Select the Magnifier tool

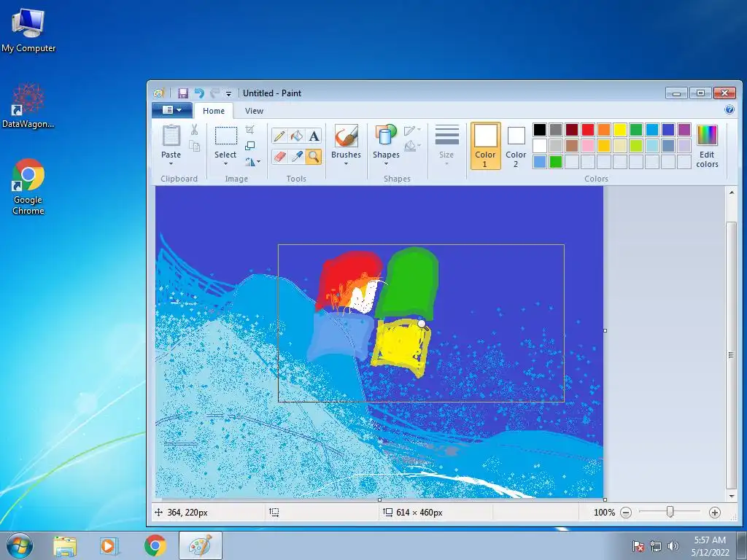point(314,156)
